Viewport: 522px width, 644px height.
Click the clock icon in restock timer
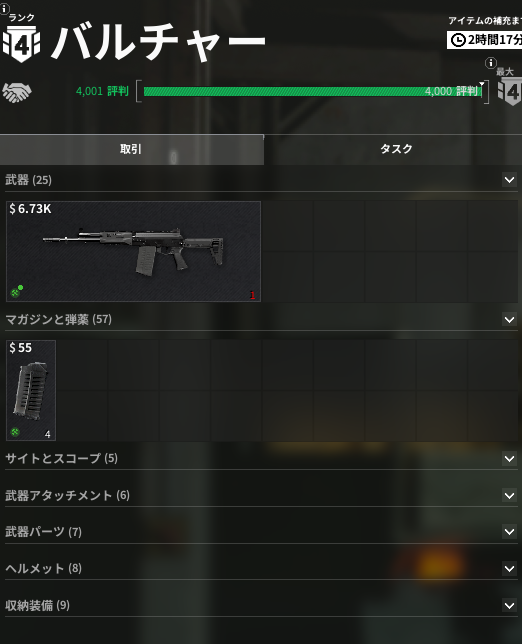click(x=458, y=40)
